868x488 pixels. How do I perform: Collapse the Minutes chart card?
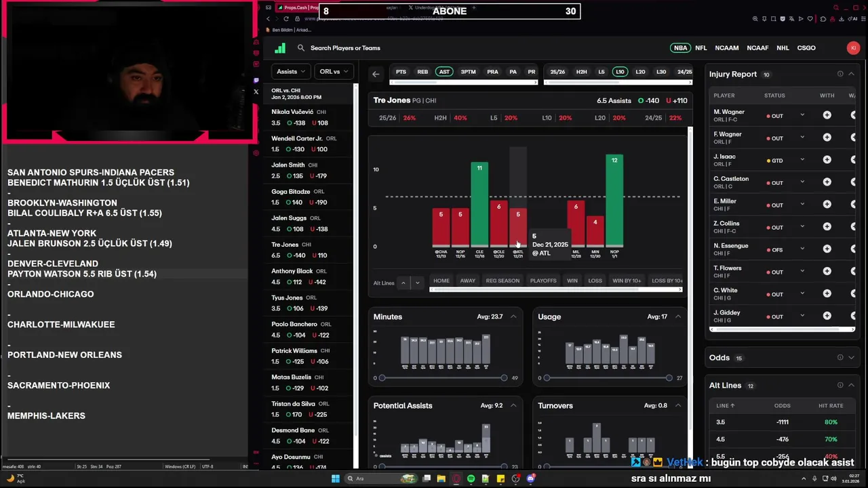point(513,317)
